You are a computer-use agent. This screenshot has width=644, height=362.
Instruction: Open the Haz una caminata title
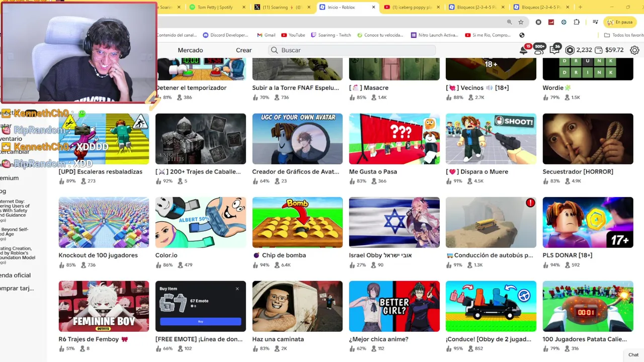point(278,339)
